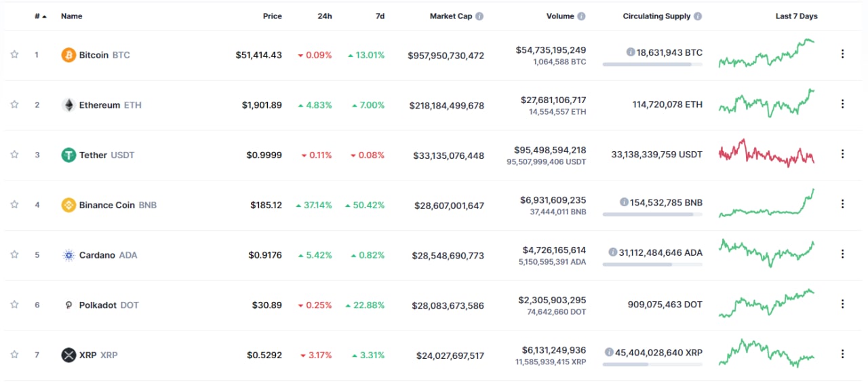Image resolution: width=868 pixels, height=382 pixels.
Task: Click the Tether logo icon
Action: point(68,155)
